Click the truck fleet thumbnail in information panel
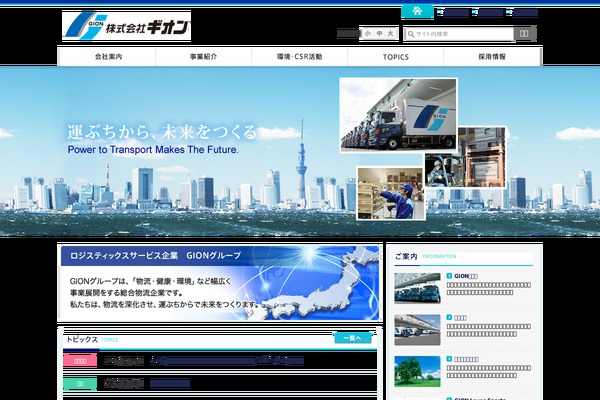600x400 pixels. coord(417,288)
